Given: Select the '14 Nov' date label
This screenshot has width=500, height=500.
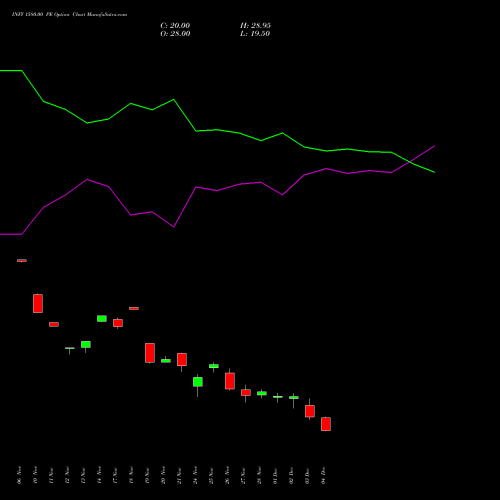Looking at the screenshot, I should pyautogui.click(x=99, y=475).
